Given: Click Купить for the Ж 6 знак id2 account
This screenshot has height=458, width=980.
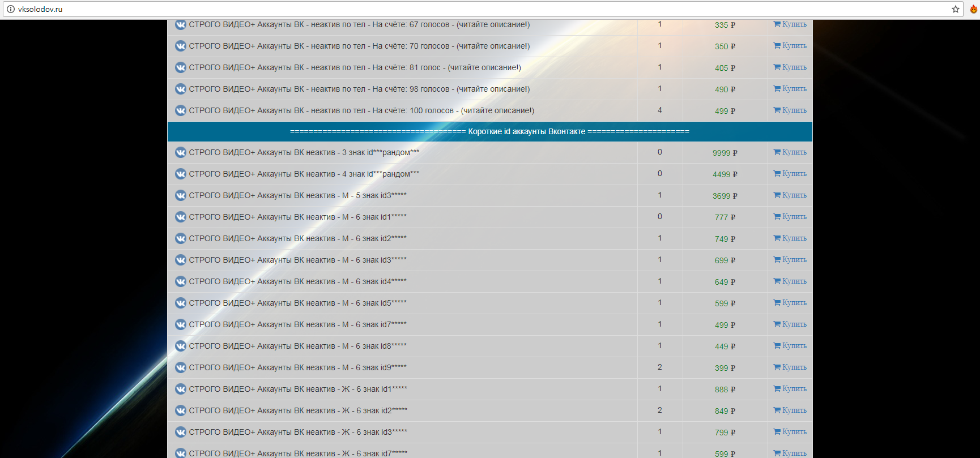Looking at the screenshot, I should pos(790,410).
